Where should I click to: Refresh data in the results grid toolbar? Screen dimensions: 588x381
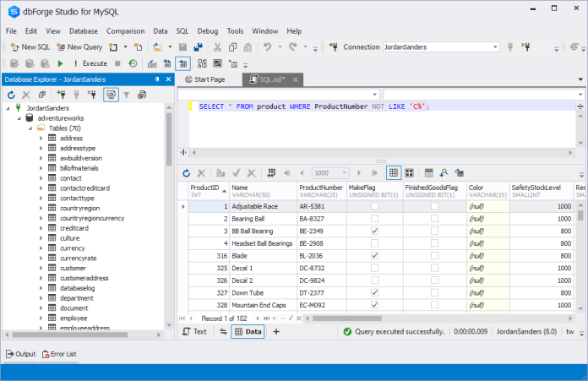(x=186, y=172)
